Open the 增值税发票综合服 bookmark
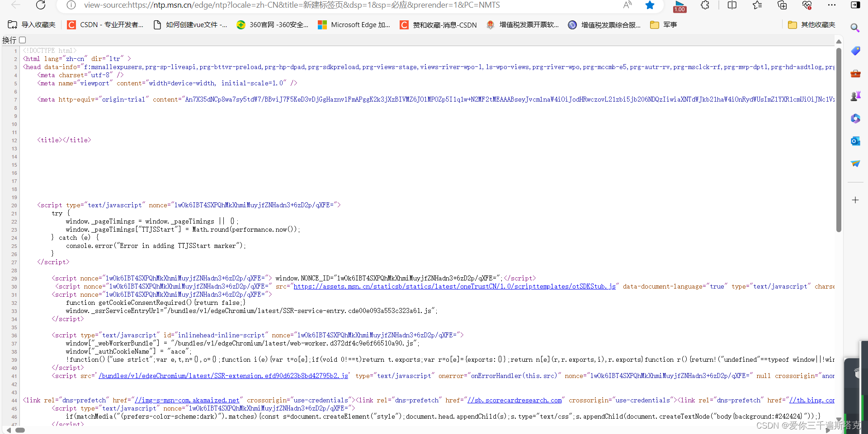This screenshot has width=868, height=434. click(604, 25)
